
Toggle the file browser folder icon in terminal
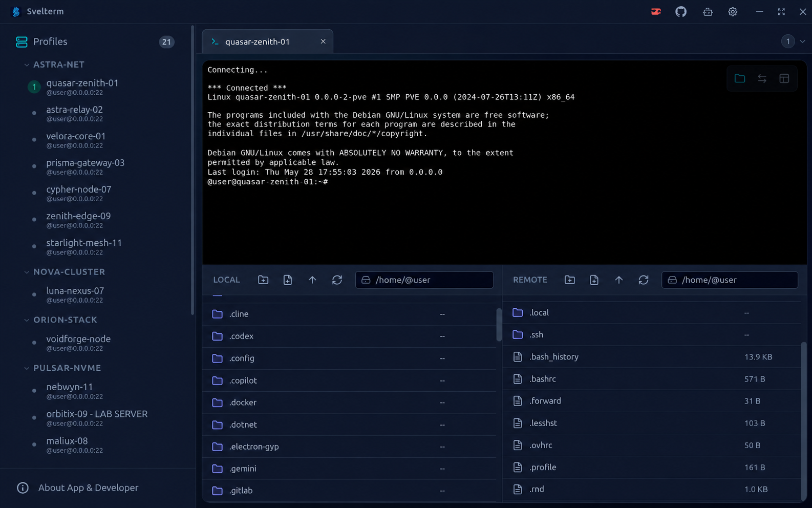[x=740, y=78]
